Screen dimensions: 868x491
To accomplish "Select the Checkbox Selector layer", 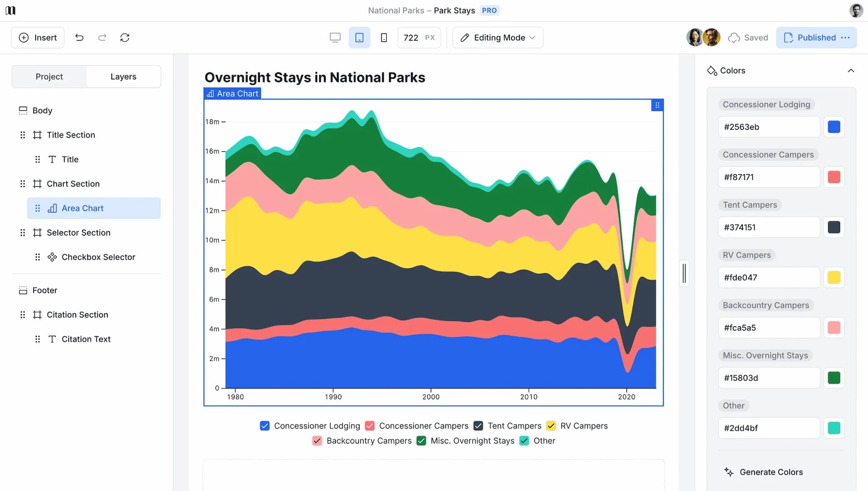I will [99, 257].
